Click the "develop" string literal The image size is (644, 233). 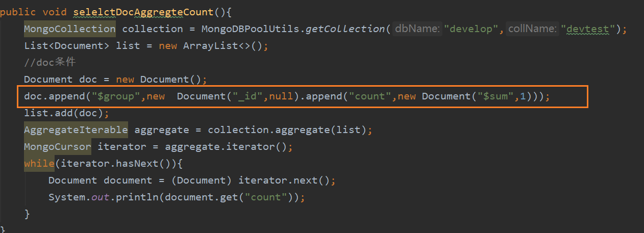(x=471, y=29)
